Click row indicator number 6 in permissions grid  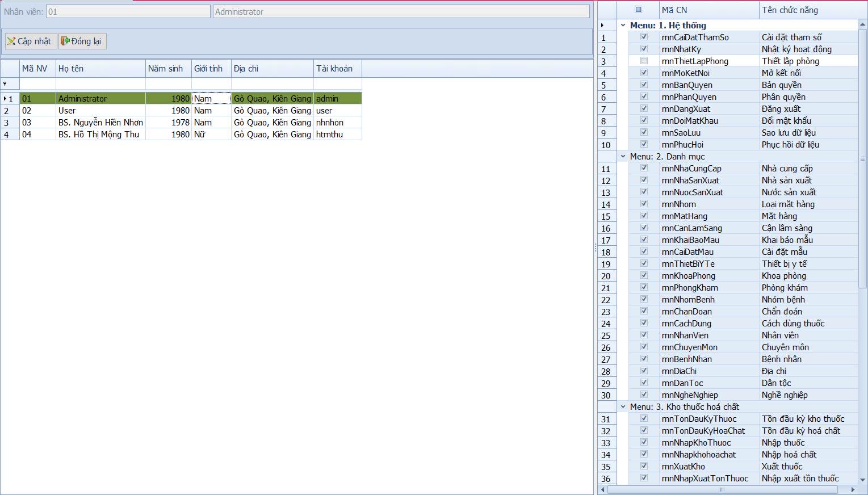pos(607,97)
